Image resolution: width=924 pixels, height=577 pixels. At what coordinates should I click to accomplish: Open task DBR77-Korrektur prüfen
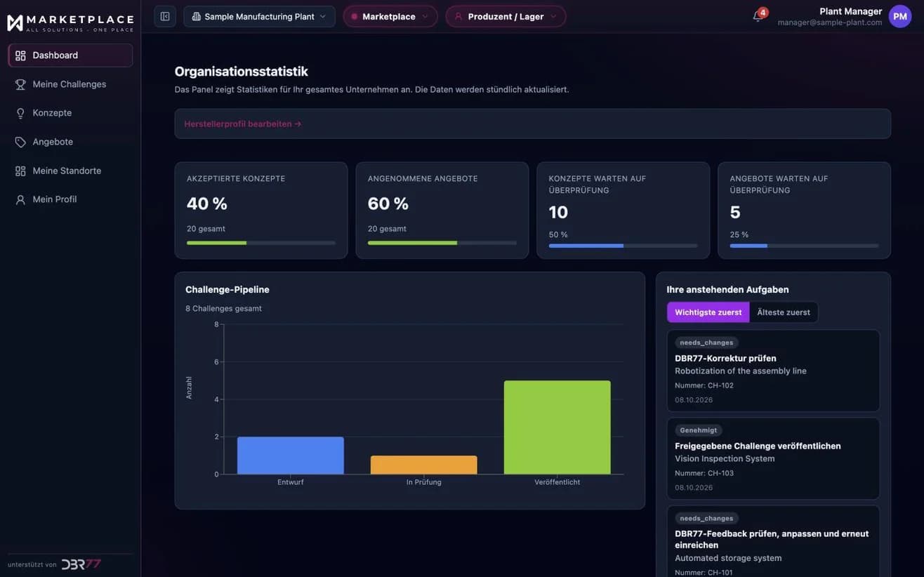pyautogui.click(x=773, y=371)
